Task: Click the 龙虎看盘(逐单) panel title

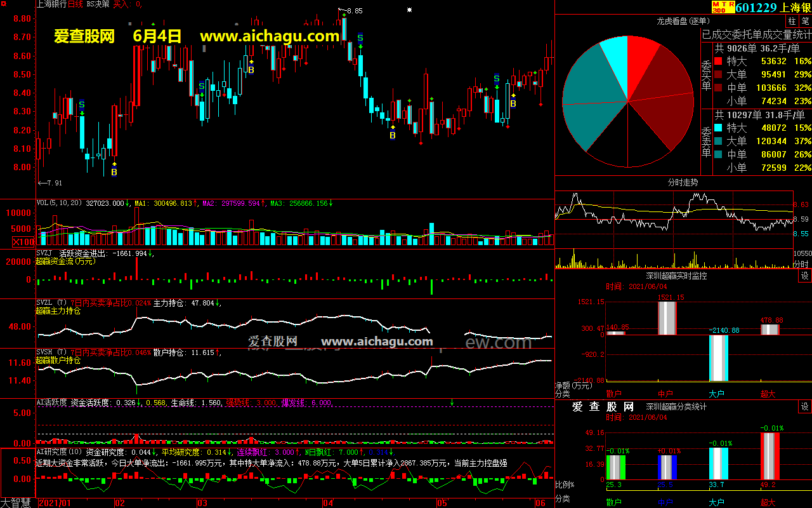Action: (x=683, y=21)
